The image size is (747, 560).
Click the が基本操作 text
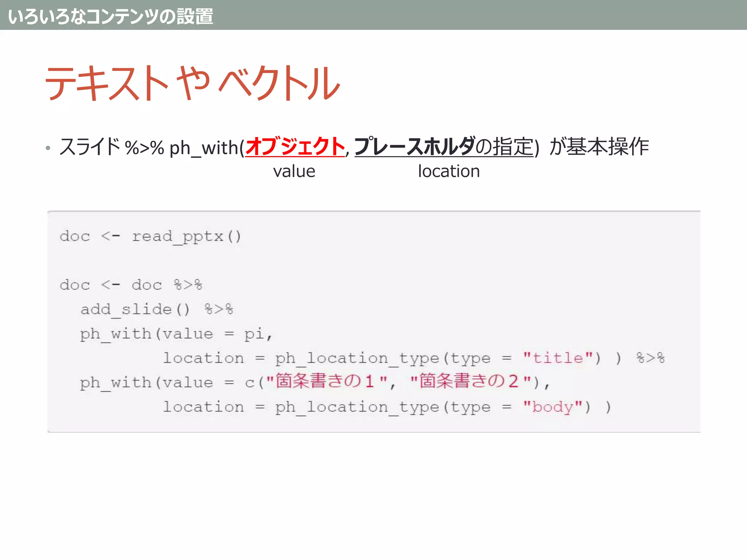[599, 147]
